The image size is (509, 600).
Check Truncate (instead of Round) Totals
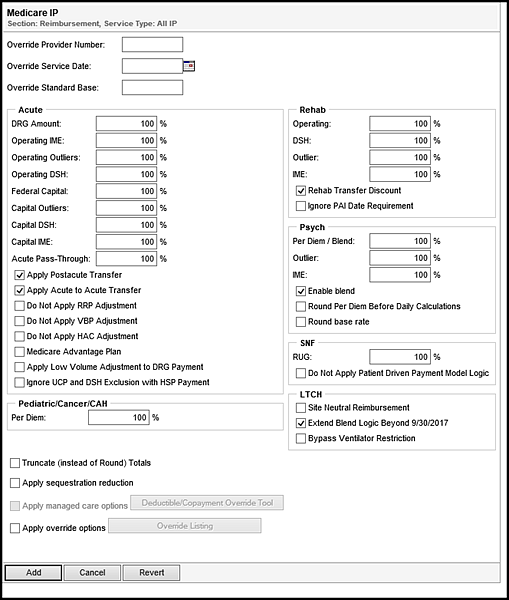pyautogui.click(x=15, y=463)
